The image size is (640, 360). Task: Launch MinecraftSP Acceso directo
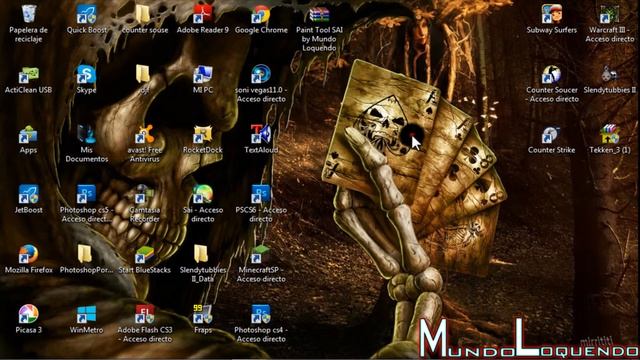[x=261, y=254]
